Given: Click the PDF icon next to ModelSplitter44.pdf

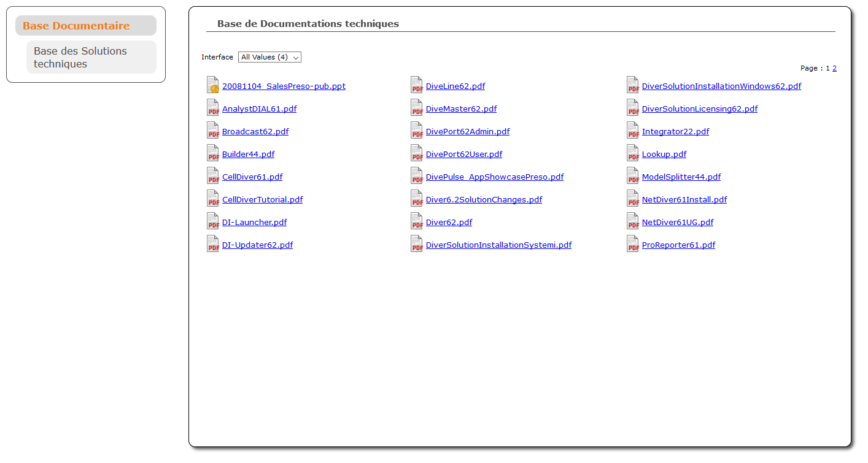Looking at the screenshot, I should pos(633,175).
